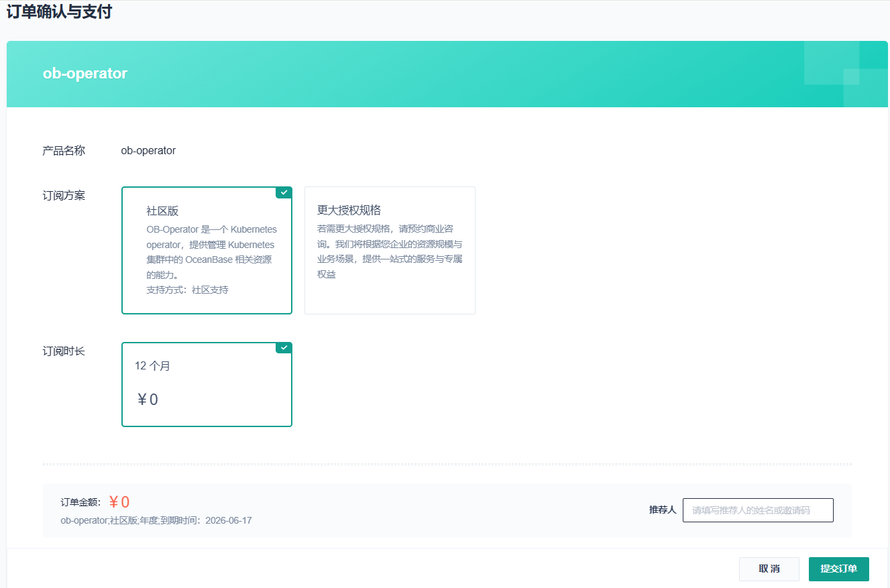Click the decorative squares in the banner corner
The image size is (890, 588).
[x=845, y=73]
